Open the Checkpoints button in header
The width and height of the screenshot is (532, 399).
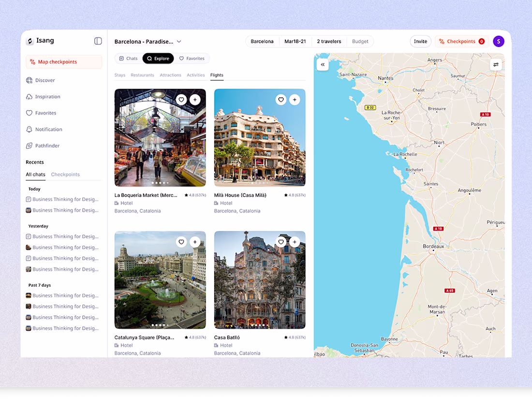coord(461,42)
